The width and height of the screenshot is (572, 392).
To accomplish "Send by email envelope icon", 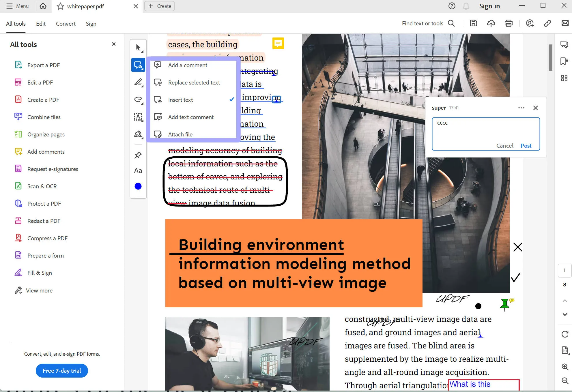I will pos(565,23).
